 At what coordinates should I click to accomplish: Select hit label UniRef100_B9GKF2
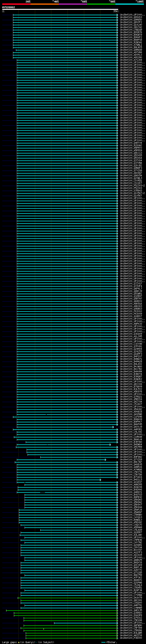(x=131, y=37)
